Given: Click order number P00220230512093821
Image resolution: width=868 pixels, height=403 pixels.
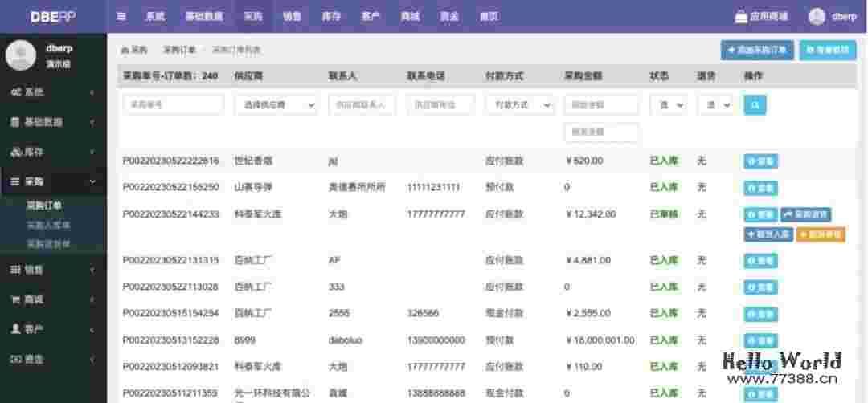Looking at the screenshot, I should coord(170,366).
